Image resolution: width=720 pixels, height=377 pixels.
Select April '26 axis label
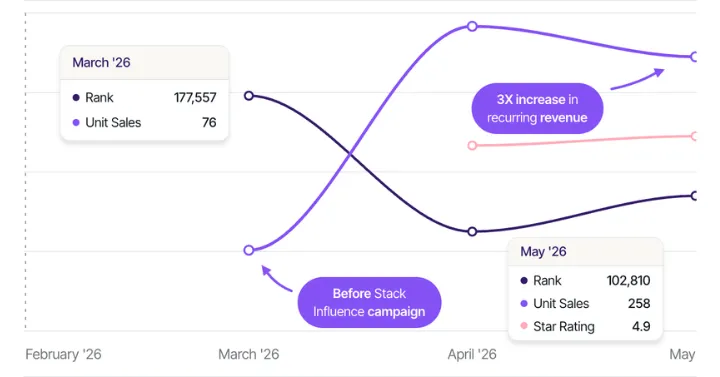(x=472, y=354)
